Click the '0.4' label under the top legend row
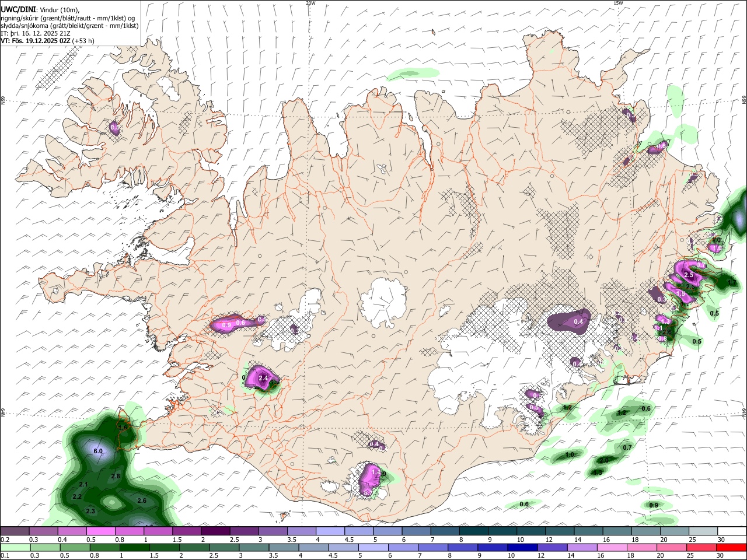 point(63,540)
